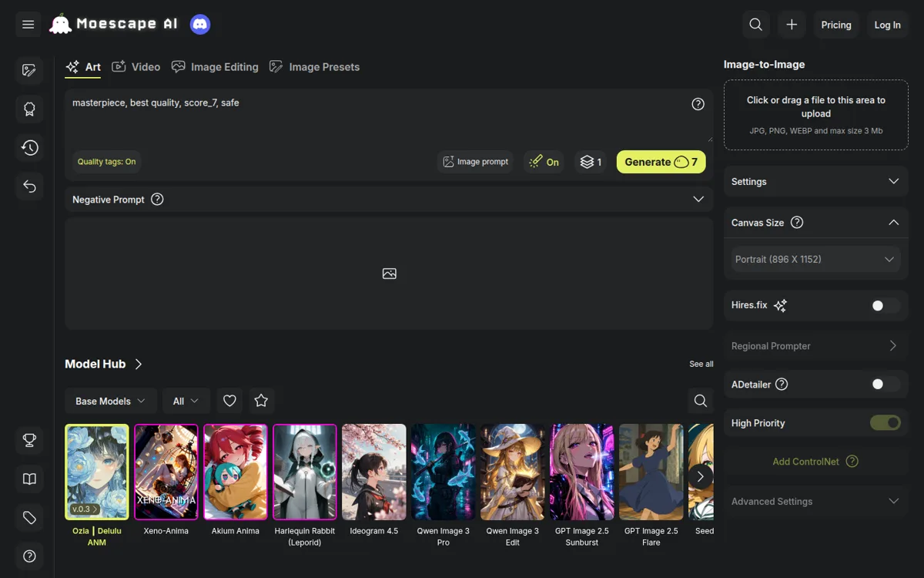The width and height of the screenshot is (924, 578).
Task: Open the Discord link icon
Action: pos(200,25)
